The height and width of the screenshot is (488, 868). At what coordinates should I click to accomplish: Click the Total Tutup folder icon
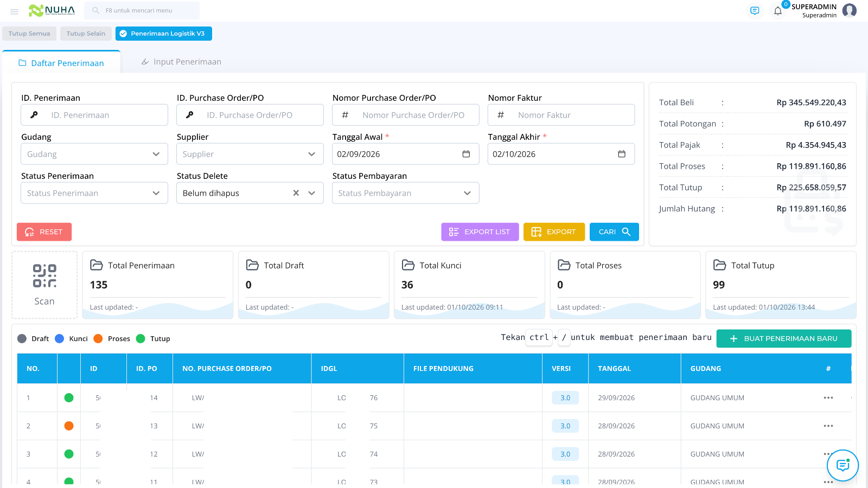(x=719, y=265)
